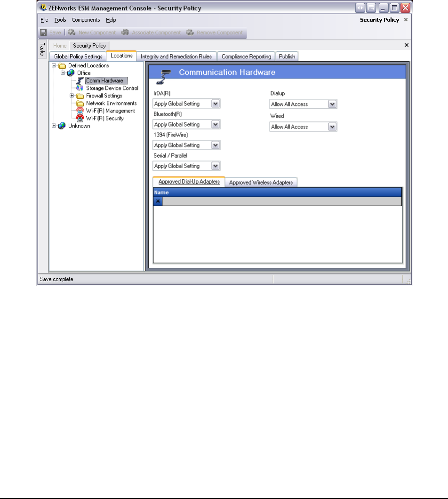Click the Office location globe icon
This screenshot has width=448, height=499.
tap(71, 73)
